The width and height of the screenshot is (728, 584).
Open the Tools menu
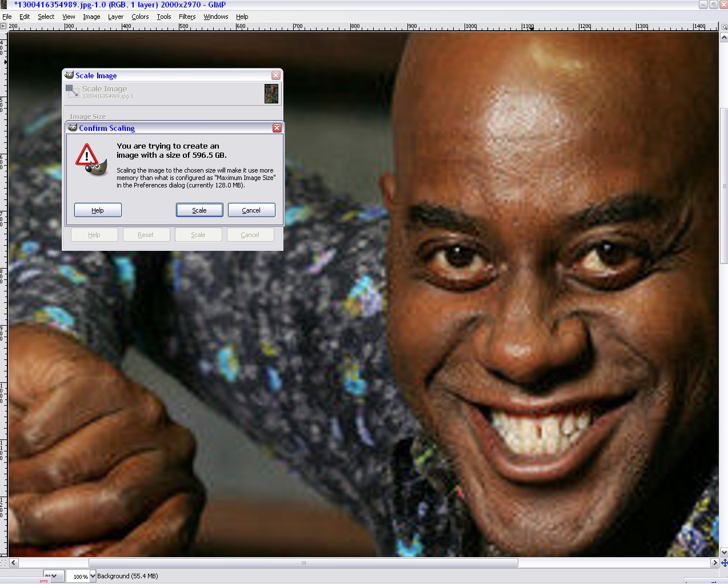[164, 17]
